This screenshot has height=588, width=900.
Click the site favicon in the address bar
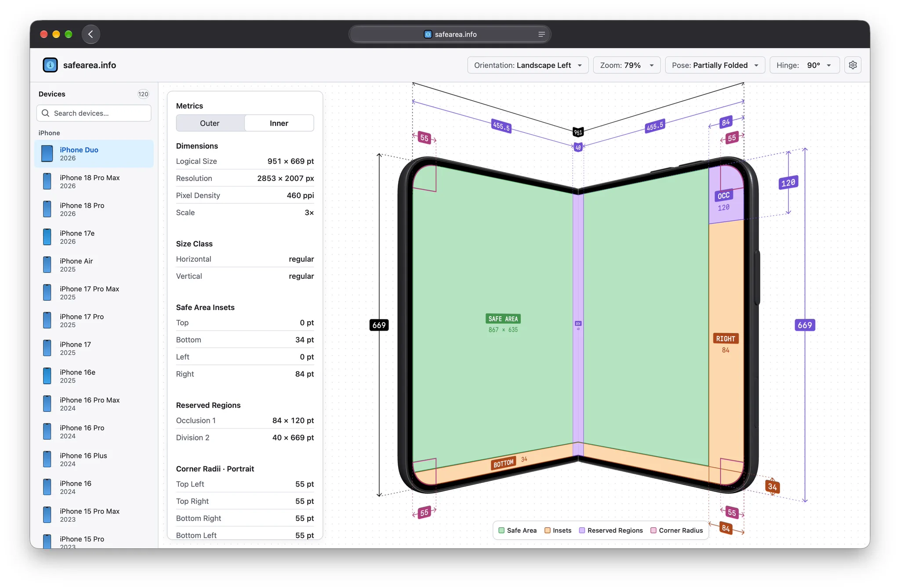pos(428,34)
